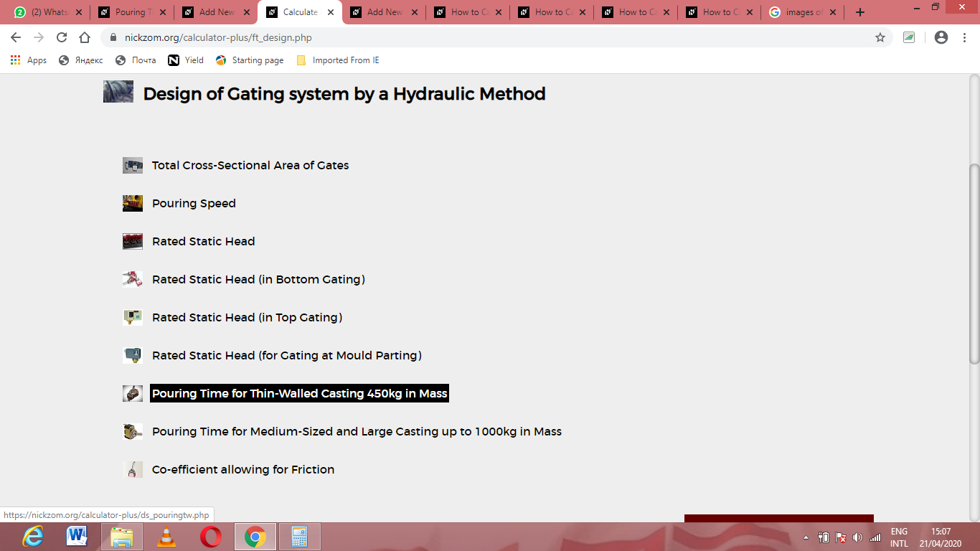Open Microsoft Word from the taskbar

pos(77,537)
